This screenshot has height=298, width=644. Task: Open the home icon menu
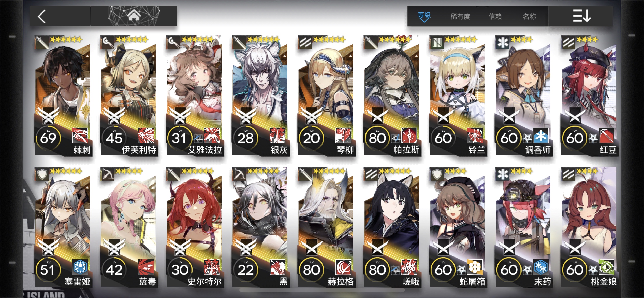(x=134, y=16)
